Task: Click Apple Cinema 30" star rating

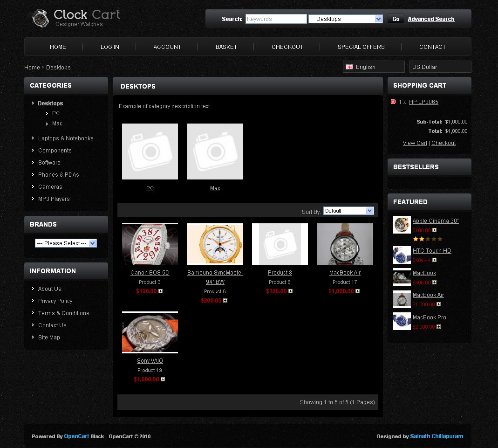Action: pos(428,239)
